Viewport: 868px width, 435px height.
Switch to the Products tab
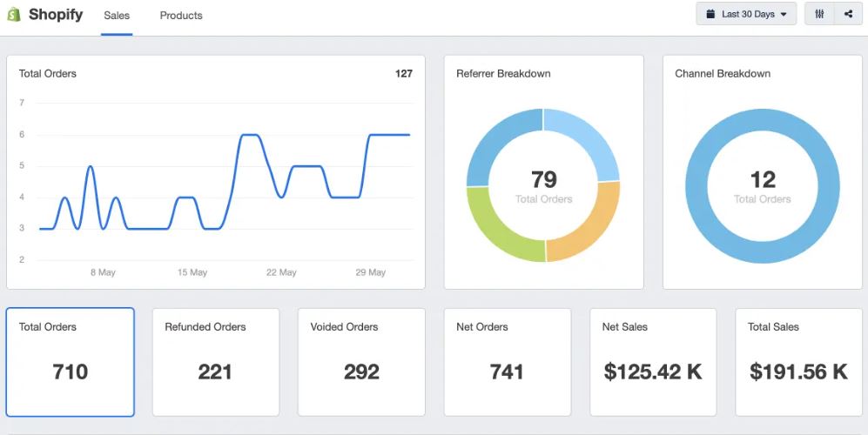click(x=181, y=16)
